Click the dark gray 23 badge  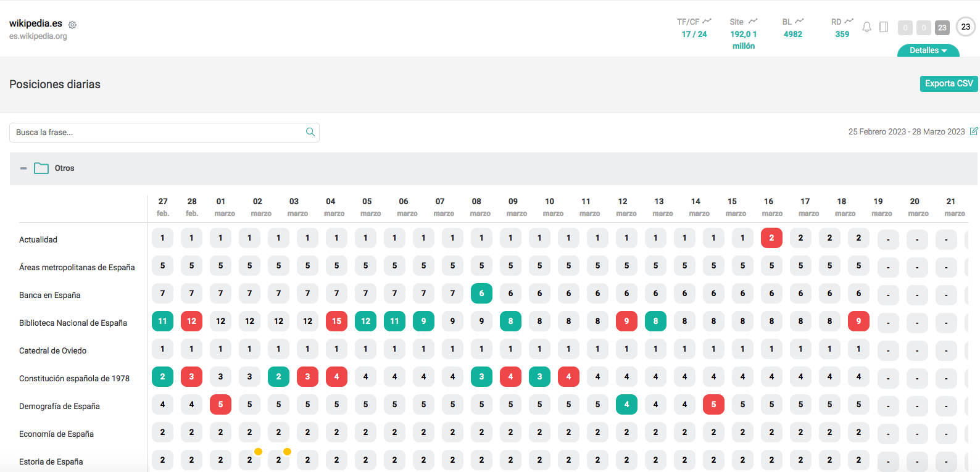942,27
